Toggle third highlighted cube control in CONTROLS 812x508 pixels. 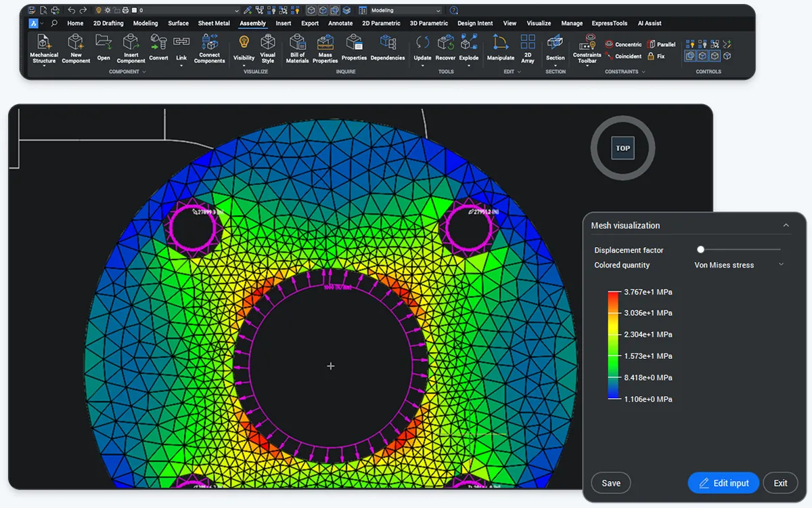click(x=715, y=56)
